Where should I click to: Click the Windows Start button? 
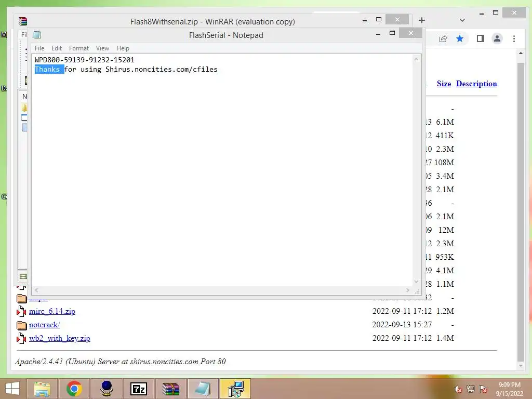pyautogui.click(x=12, y=389)
